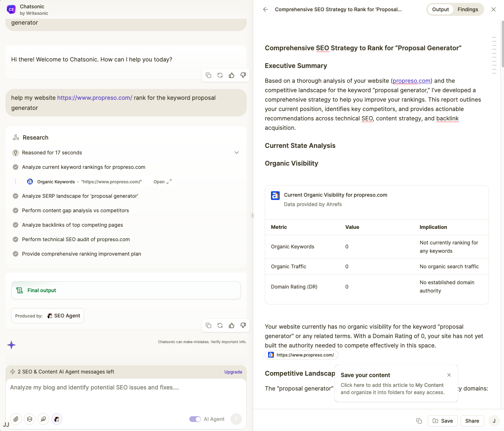
Task: Click the vertical scrollbar of the report panel
Action: [502, 44]
